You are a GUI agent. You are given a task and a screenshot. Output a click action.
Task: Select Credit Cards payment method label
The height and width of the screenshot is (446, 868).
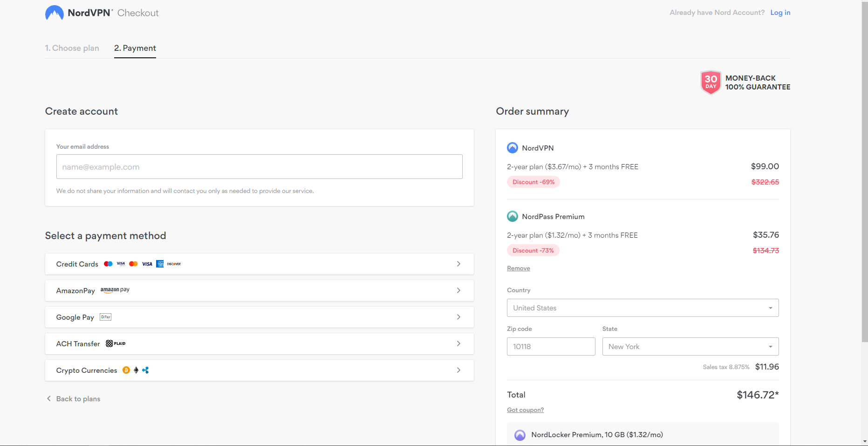[77, 264]
